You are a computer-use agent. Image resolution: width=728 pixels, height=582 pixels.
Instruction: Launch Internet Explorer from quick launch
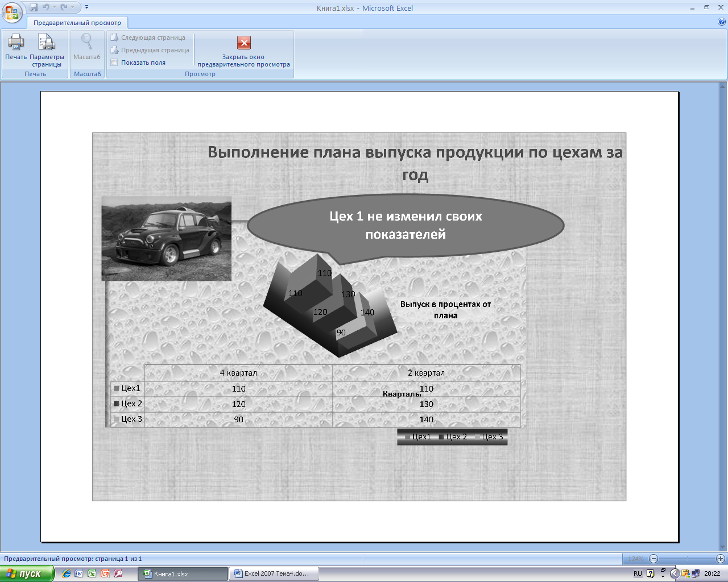pyautogui.click(x=67, y=573)
